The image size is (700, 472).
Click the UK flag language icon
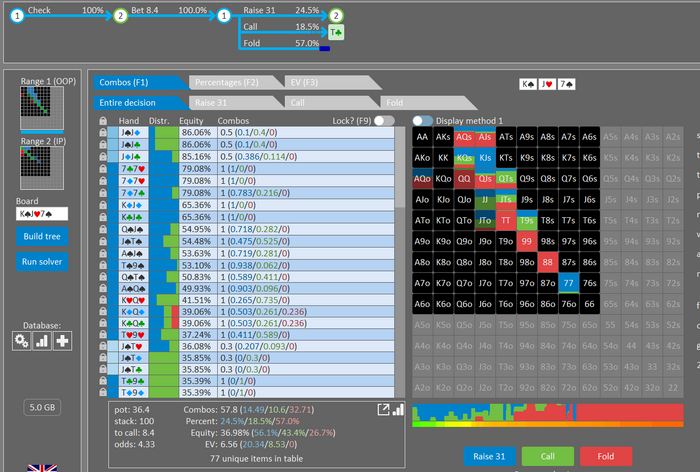[x=42, y=468]
